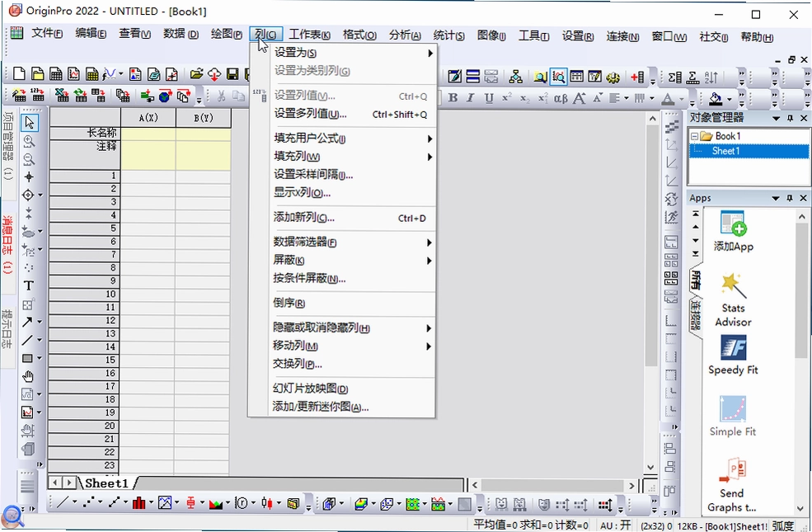The width and height of the screenshot is (812, 532).
Task: Click the New Matrix icon
Action: point(92,74)
